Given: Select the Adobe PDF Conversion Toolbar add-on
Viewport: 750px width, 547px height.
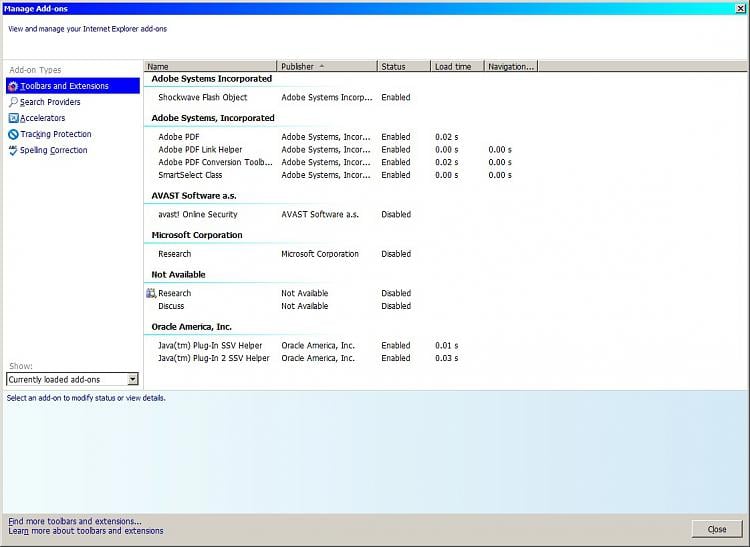Looking at the screenshot, I should 215,162.
